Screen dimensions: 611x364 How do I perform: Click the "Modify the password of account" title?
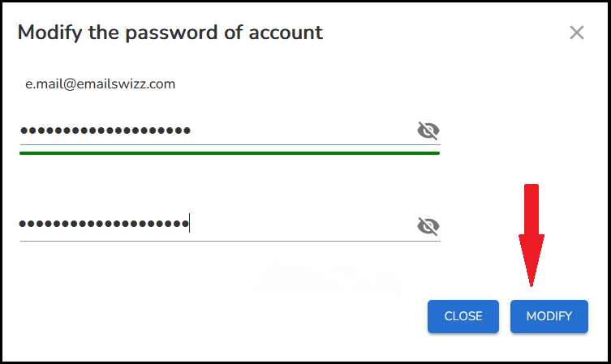(170, 32)
